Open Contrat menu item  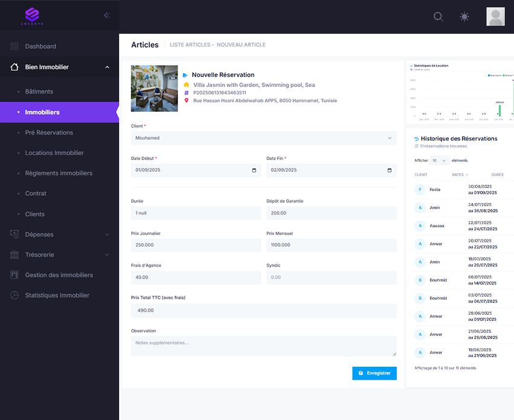[x=36, y=193]
